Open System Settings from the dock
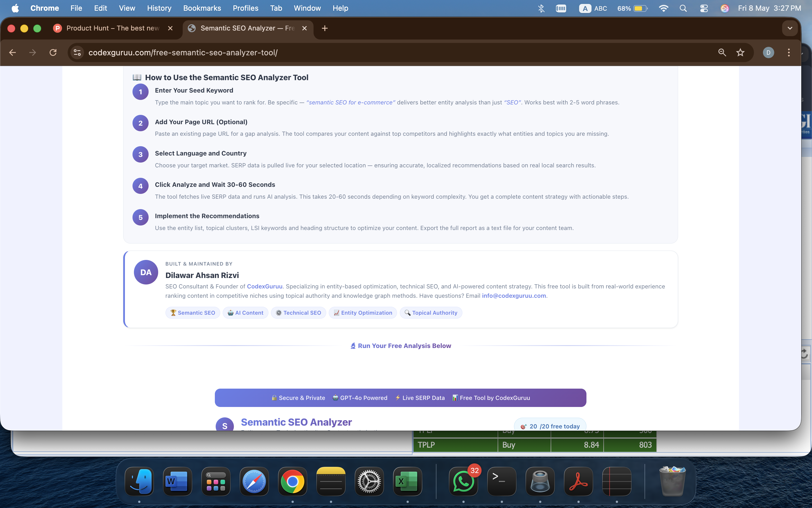Screen dimensions: 812x508 click(x=369, y=481)
